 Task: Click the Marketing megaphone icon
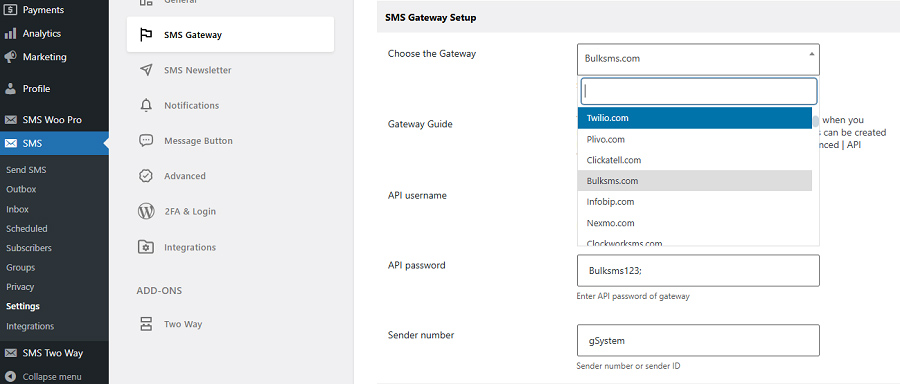point(10,57)
